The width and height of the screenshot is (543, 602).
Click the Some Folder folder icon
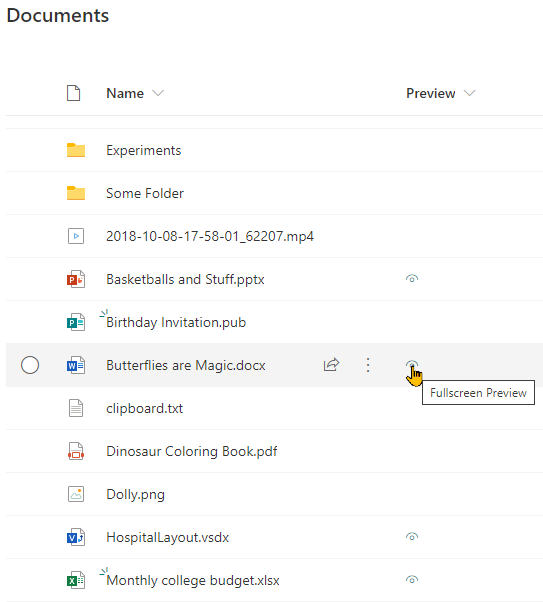[76, 193]
